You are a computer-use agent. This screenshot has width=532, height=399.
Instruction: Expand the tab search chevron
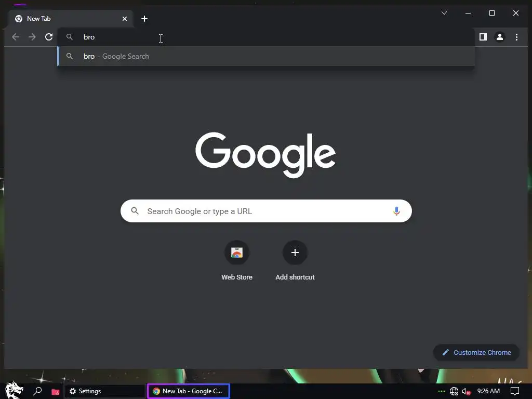click(444, 13)
